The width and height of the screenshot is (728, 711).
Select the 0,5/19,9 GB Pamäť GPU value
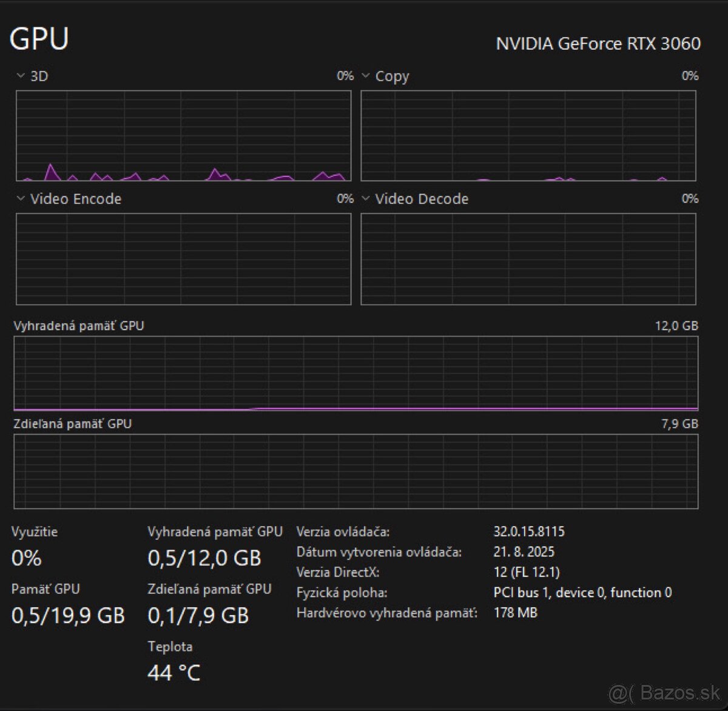(68, 616)
